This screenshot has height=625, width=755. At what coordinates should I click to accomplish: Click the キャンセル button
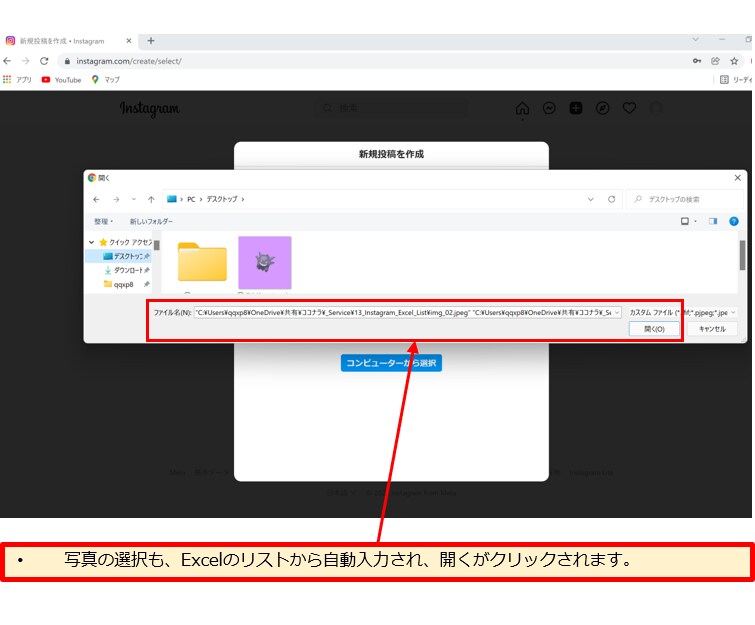pyautogui.click(x=712, y=329)
